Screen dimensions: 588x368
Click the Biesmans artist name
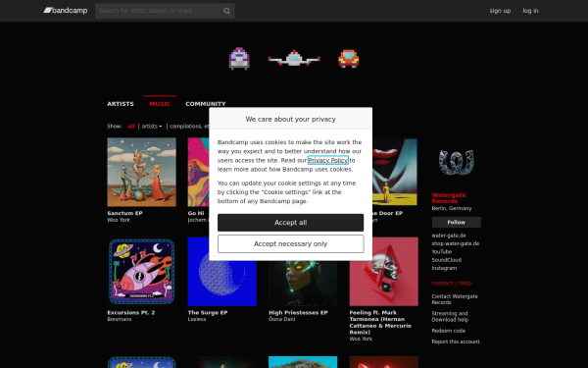click(x=120, y=319)
